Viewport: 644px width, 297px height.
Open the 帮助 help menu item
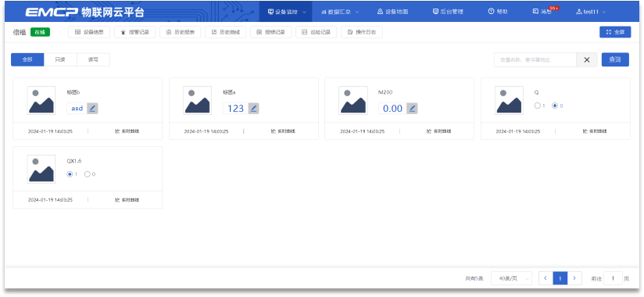pyautogui.click(x=498, y=12)
